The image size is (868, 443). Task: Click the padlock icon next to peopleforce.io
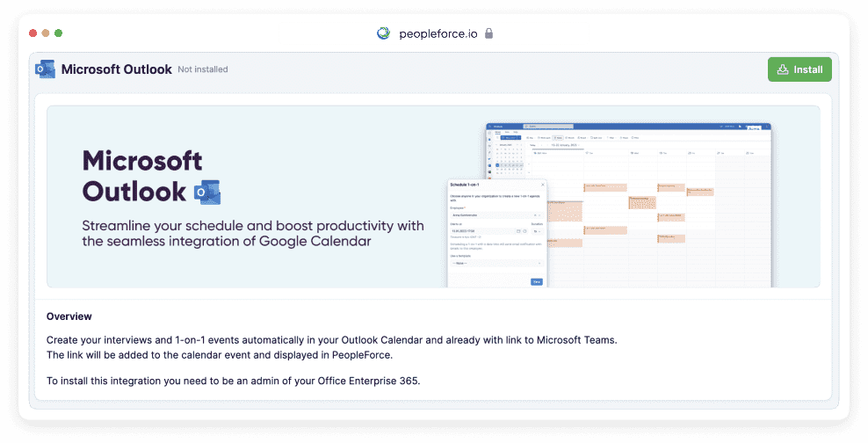(x=489, y=33)
